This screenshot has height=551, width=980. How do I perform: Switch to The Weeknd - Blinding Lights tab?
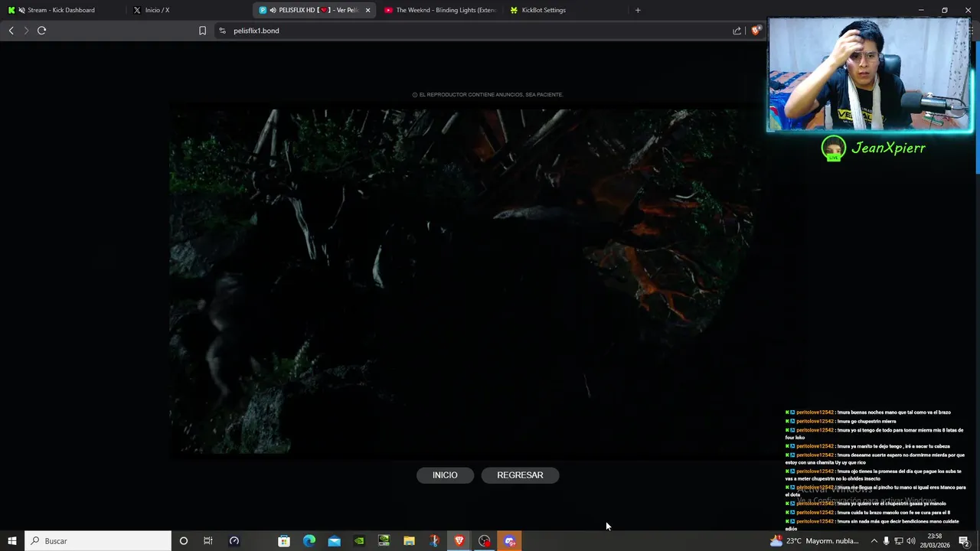point(440,10)
